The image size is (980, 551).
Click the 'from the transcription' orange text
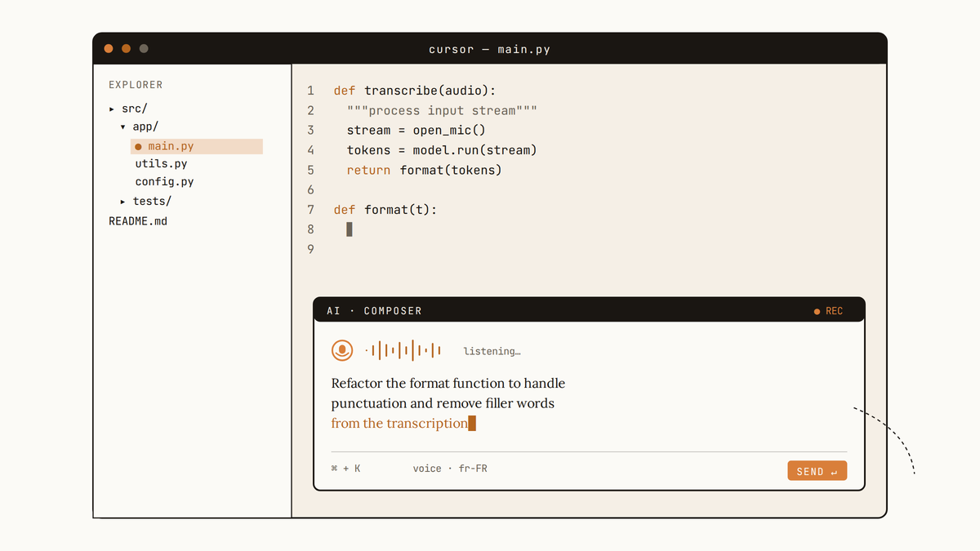(399, 424)
